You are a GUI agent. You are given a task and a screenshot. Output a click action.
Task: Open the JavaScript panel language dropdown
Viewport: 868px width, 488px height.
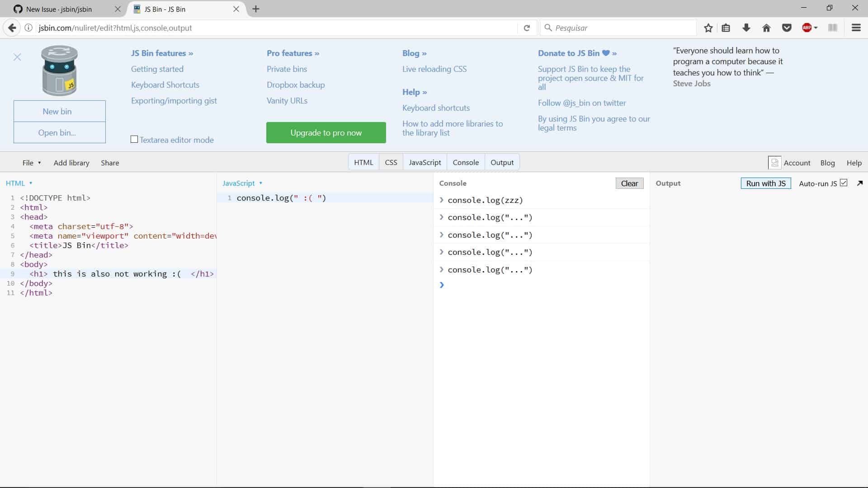[x=261, y=183]
